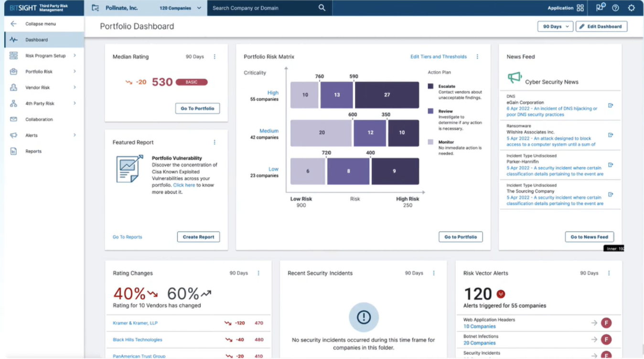Click the search magnifier icon
This screenshot has width=644, height=359.
click(x=322, y=8)
